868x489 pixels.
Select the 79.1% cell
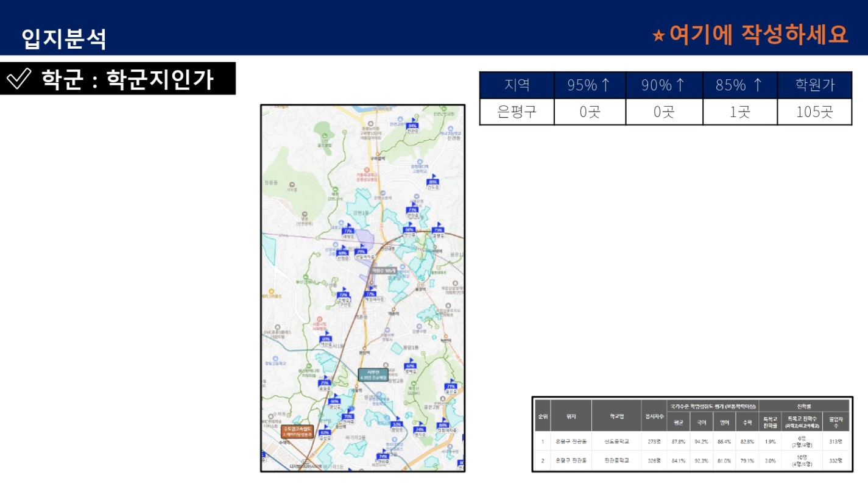coord(747,460)
